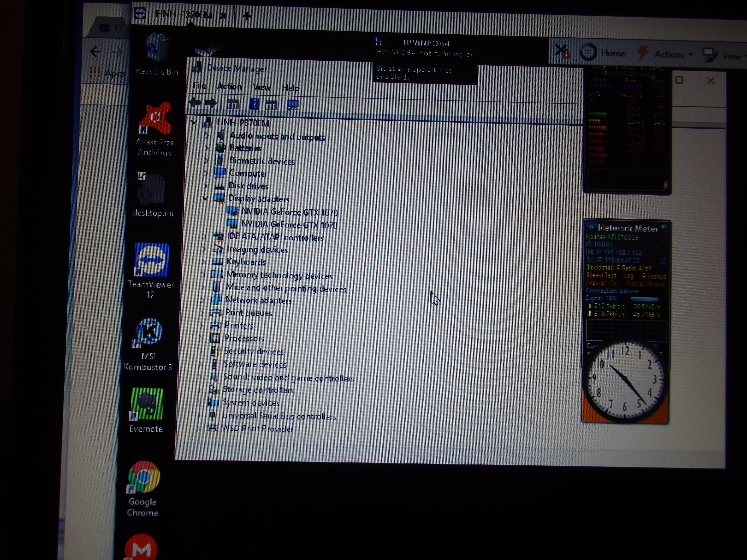Click the Scan for hardware changes icon

pos(292,105)
